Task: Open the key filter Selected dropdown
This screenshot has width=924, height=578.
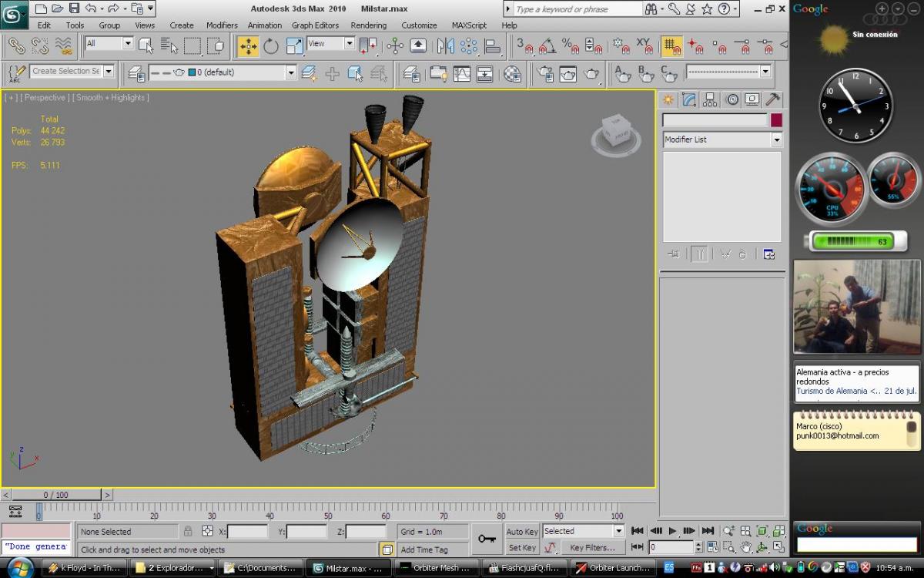Action: point(583,531)
